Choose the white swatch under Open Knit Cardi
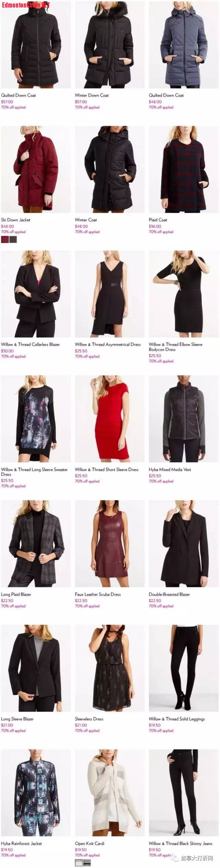Image resolution: width=220 pixels, height=868 pixels. pyautogui.click(x=79, y=863)
